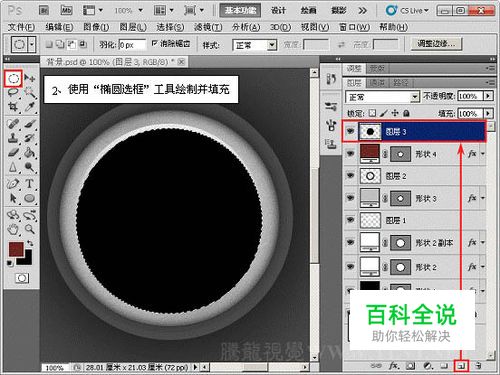This screenshot has width=500, height=375.
Task: Add layer style fx button at panel bottom
Action: coord(393,366)
